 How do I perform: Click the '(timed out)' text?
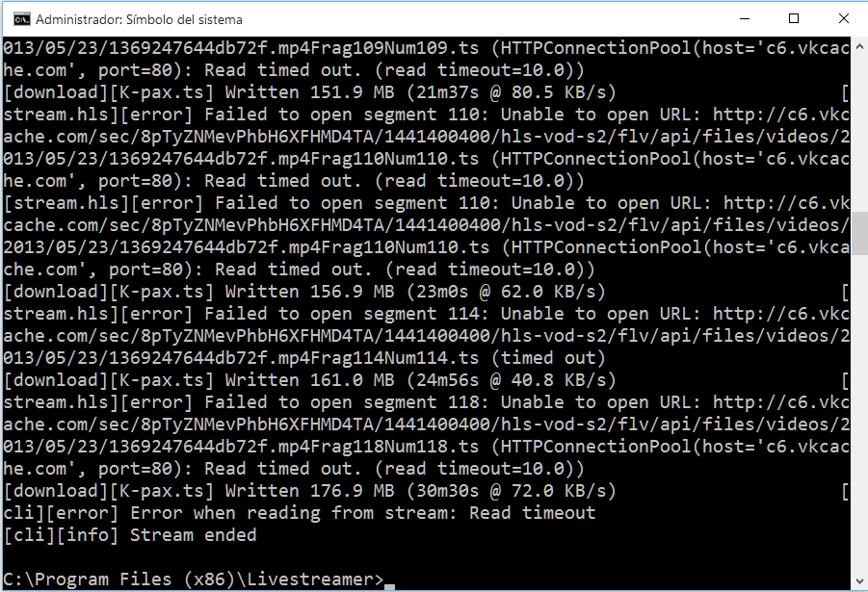[x=548, y=358]
